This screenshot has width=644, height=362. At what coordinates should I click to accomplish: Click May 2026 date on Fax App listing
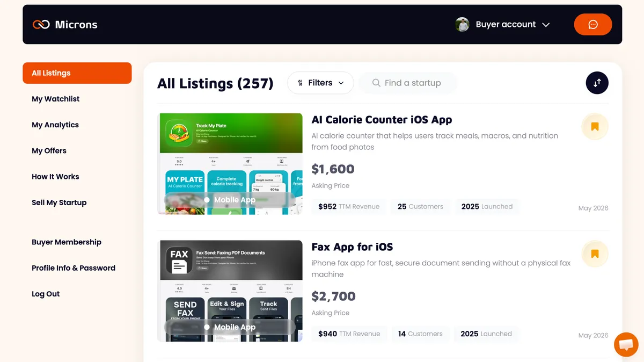pos(593,336)
